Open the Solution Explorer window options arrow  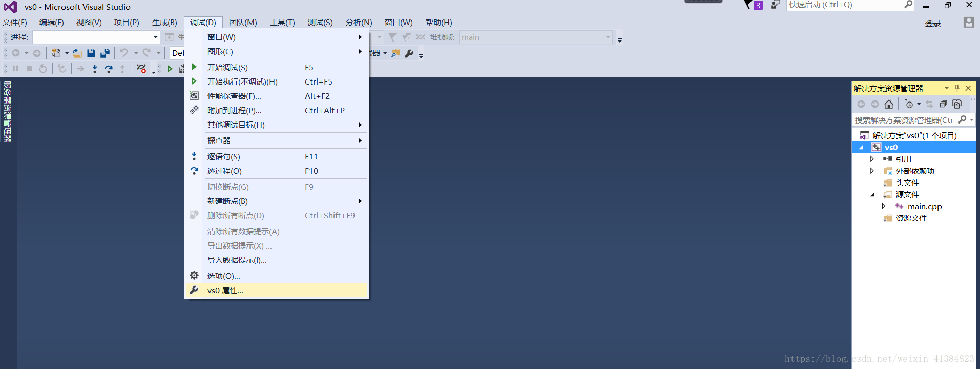click(x=946, y=88)
